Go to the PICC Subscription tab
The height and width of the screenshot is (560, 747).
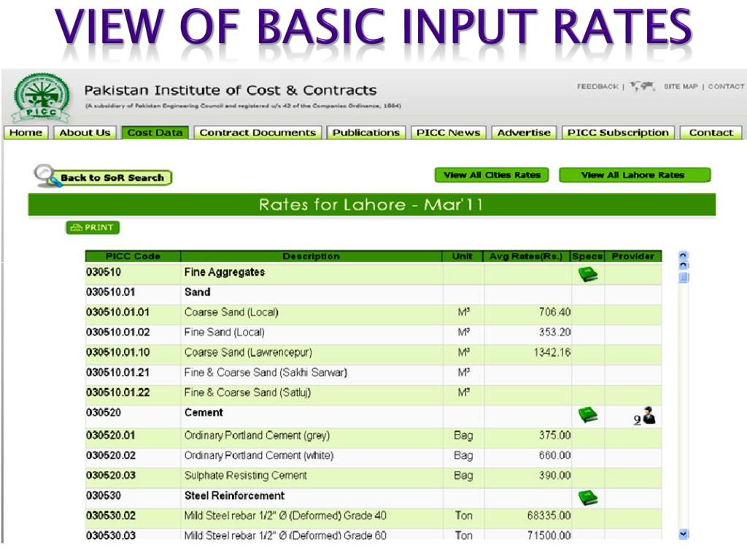tap(618, 133)
